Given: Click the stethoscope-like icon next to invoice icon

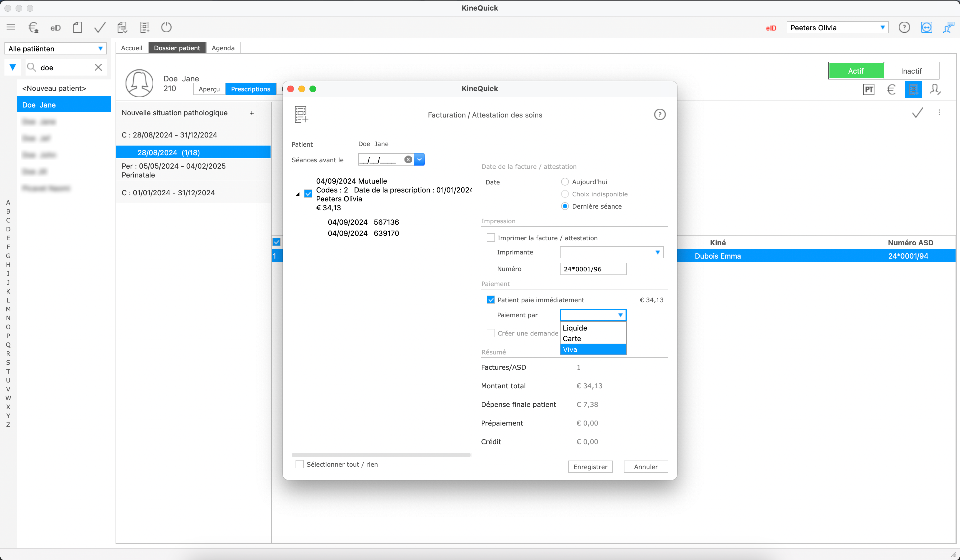Looking at the screenshot, I should click(x=935, y=89).
